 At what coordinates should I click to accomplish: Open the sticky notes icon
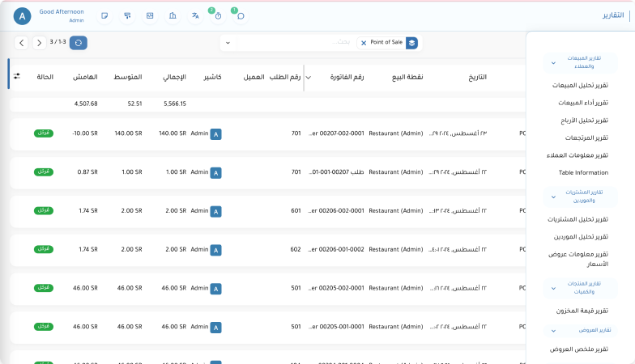[104, 16]
